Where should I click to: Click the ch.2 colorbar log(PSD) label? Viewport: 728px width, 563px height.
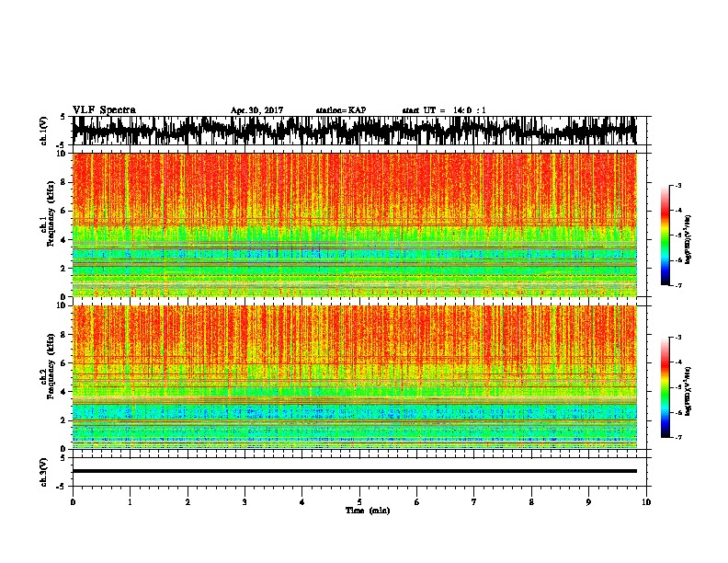pyautogui.click(x=688, y=391)
